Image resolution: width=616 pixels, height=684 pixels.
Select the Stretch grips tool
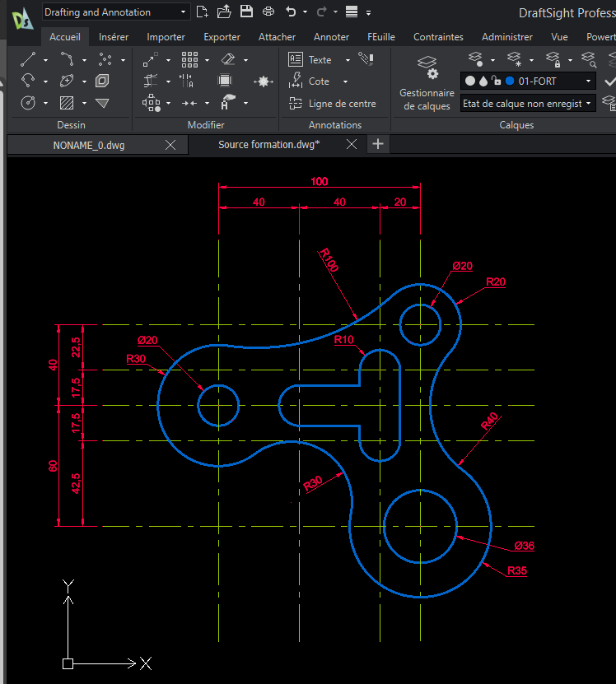click(x=152, y=103)
